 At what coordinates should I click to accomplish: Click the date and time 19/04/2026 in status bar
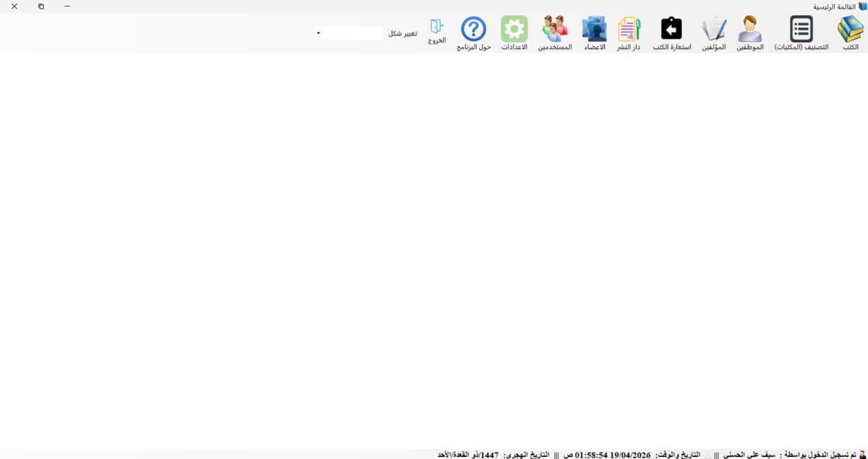[613, 455]
